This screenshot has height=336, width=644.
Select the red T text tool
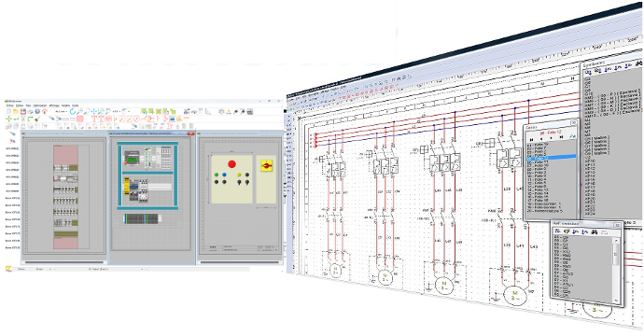[x=94, y=119]
